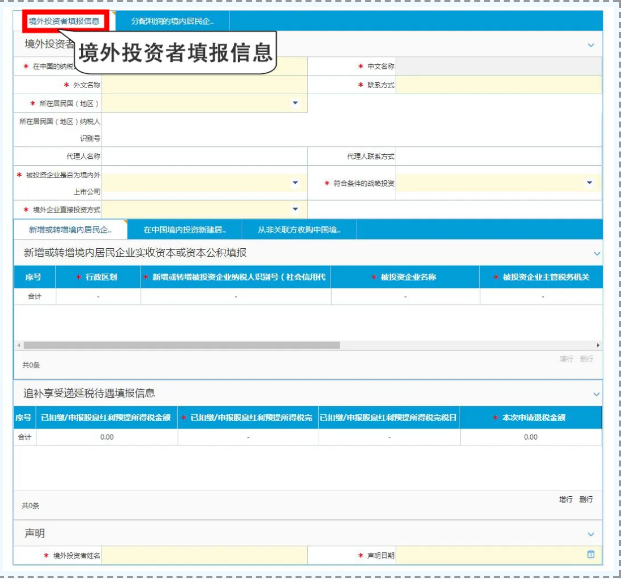Click the 追补享受递延税待遇填报信息 section title
Screen dimensions: 621x579
pos(89,393)
